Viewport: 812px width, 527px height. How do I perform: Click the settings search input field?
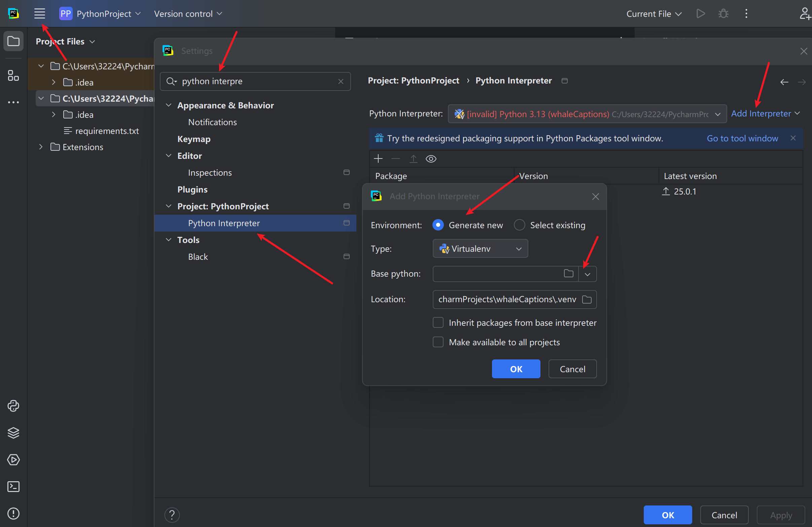(256, 81)
